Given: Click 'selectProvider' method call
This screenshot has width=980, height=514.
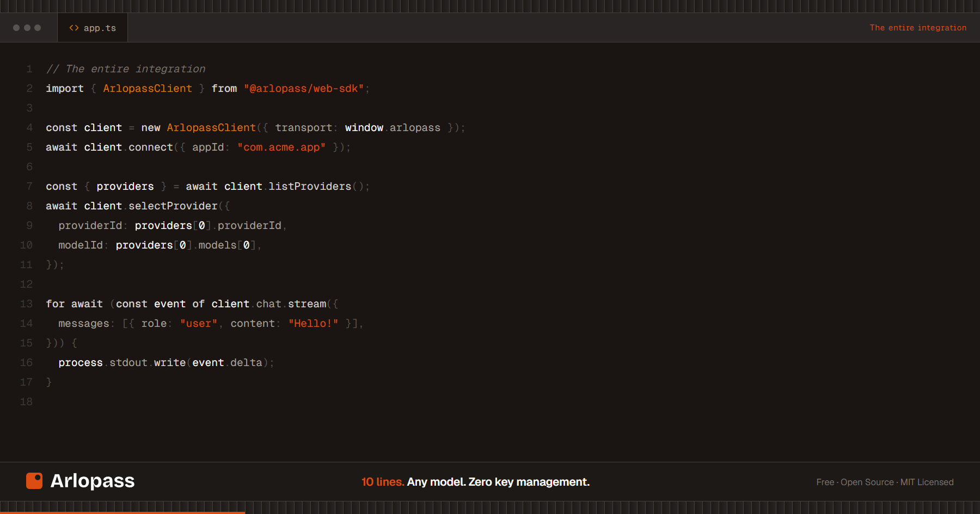Looking at the screenshot, I should 173,206.
